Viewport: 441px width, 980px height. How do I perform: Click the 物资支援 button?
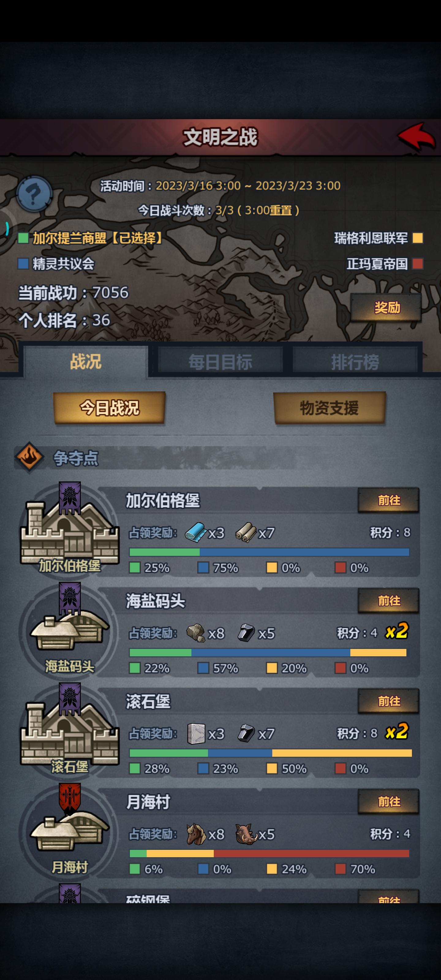329,407
